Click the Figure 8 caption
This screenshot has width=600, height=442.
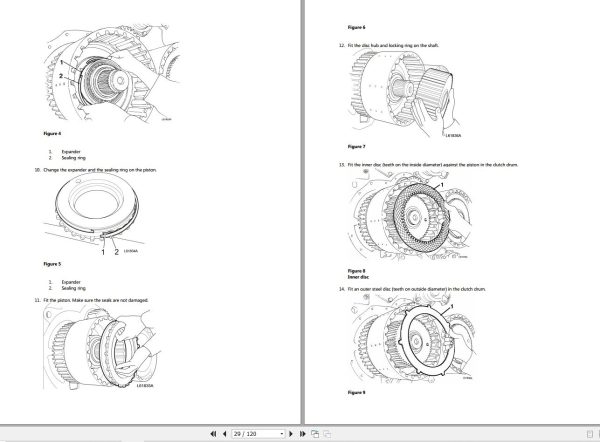[x=356, y=271]
